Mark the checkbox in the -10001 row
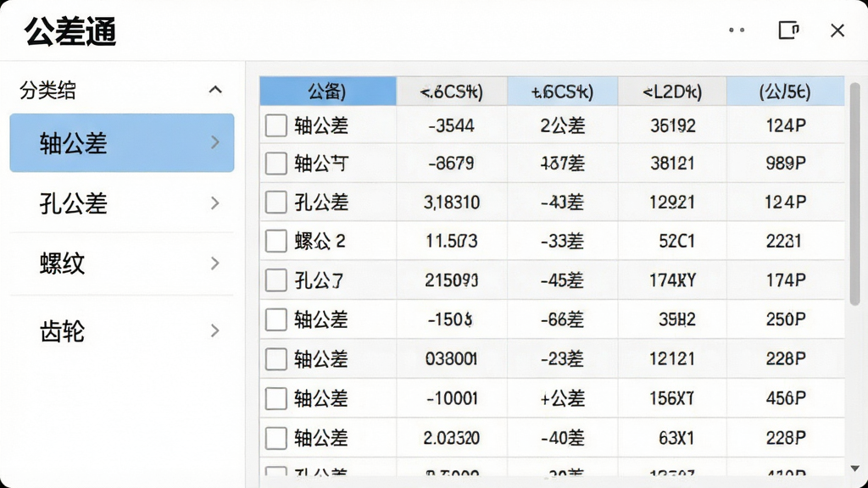Image resolution: width=868 pixels, height=488 pixels. (x=275, y=398)
